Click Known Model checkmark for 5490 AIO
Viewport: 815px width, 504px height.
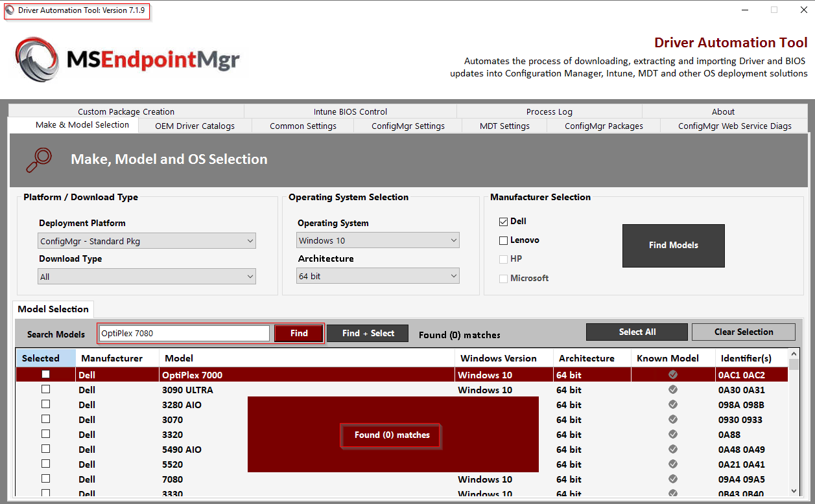[673, 449]
